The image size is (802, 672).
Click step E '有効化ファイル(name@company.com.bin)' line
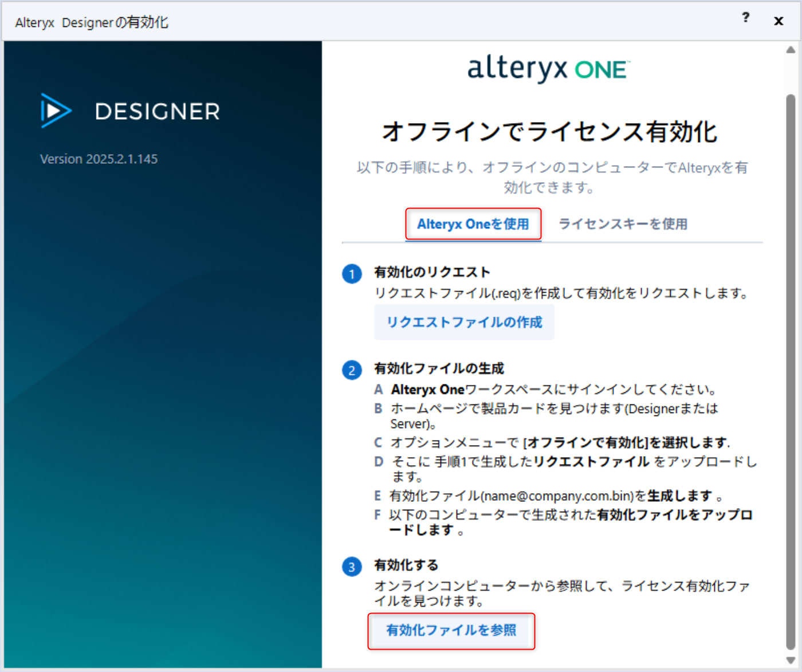coord(548,496)
